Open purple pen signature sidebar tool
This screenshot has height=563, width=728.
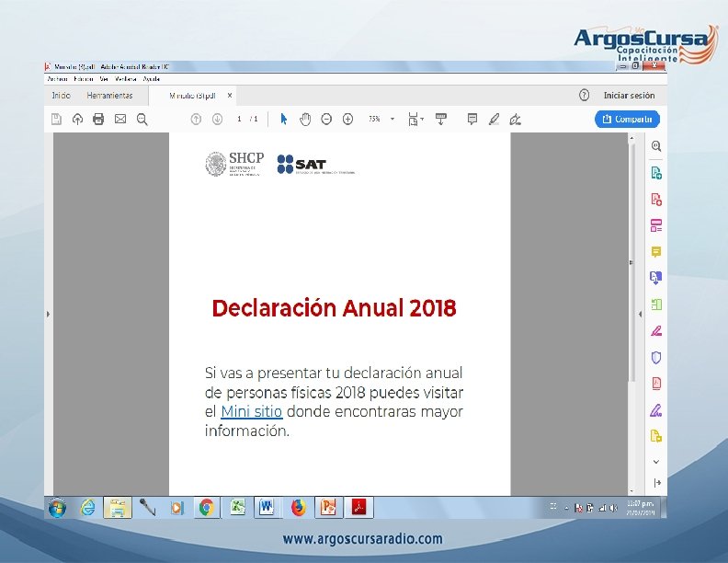click(x=656, y=410)
